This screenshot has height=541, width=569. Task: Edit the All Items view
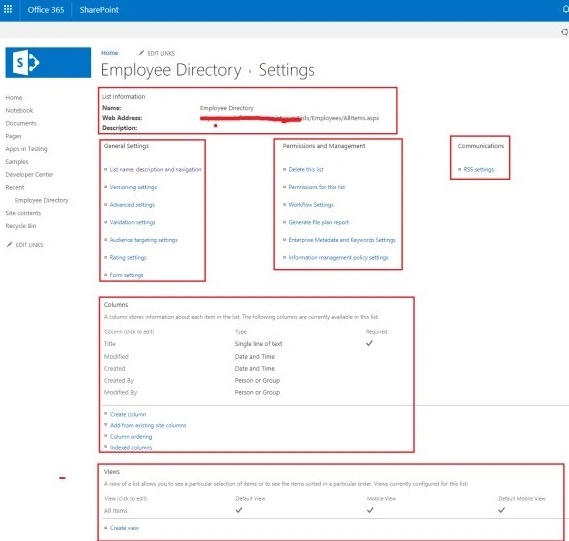pyautogui.click(x=115, y=511)
